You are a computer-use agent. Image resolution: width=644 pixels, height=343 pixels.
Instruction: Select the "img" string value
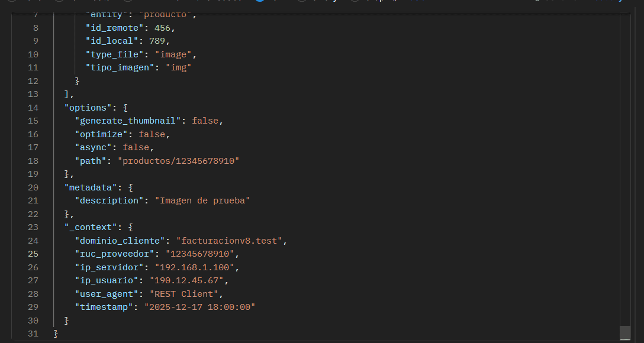178,67
